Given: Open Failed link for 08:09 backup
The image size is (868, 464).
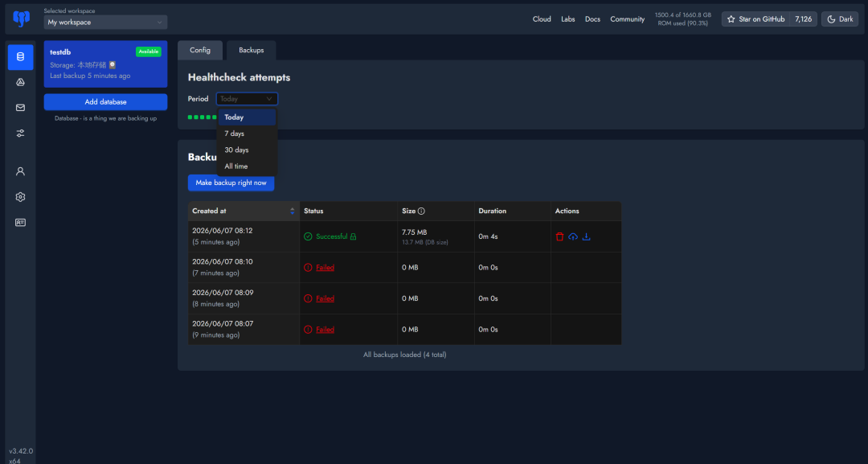Looking at the screenshot, I should [325, 298].
